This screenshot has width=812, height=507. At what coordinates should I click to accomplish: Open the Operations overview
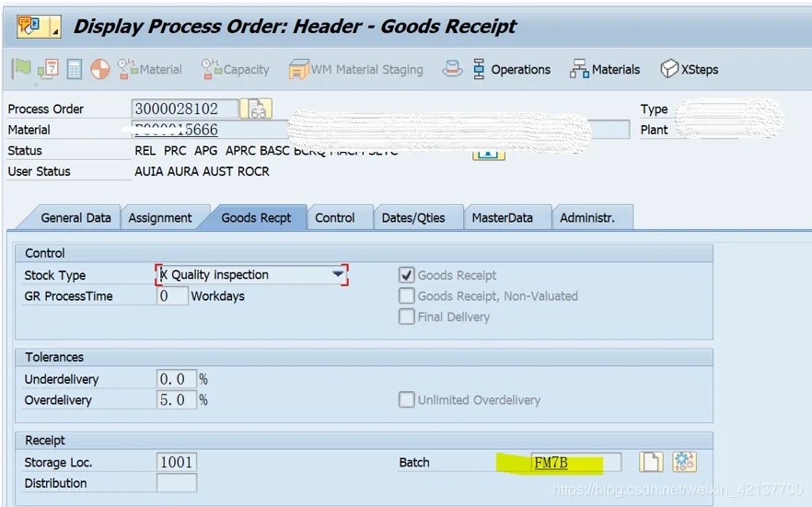[x=512, y=69]
